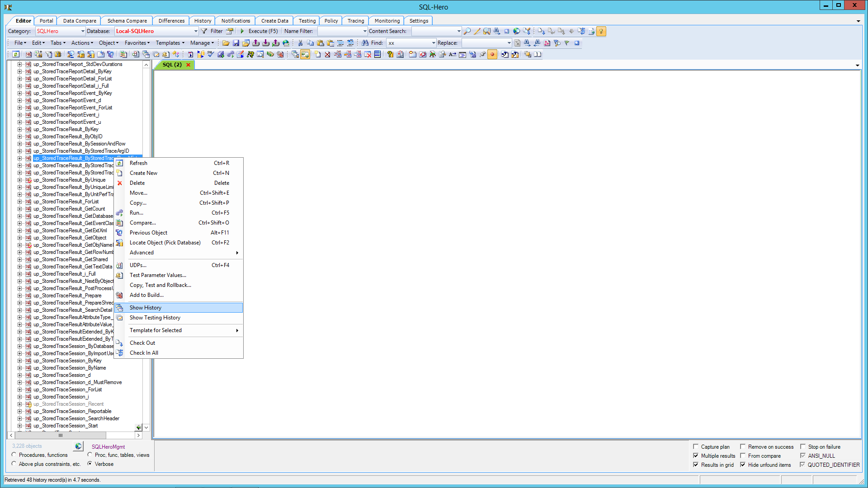868x488 pixels.
Task: Click the down arrow icon in top toolbar
Action: tap(571, 31)
